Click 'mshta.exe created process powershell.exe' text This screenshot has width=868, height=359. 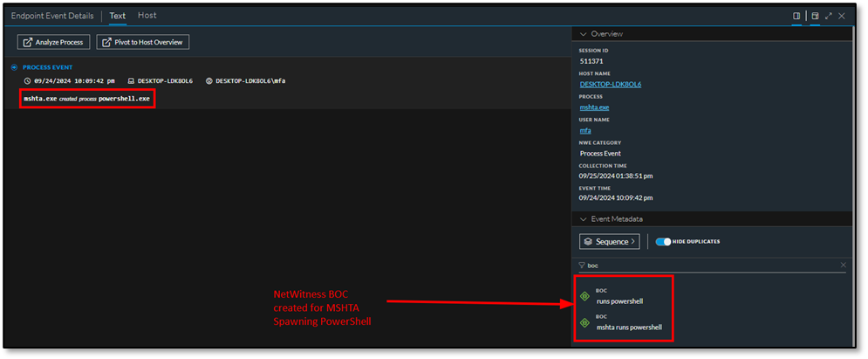coord(87,99)
